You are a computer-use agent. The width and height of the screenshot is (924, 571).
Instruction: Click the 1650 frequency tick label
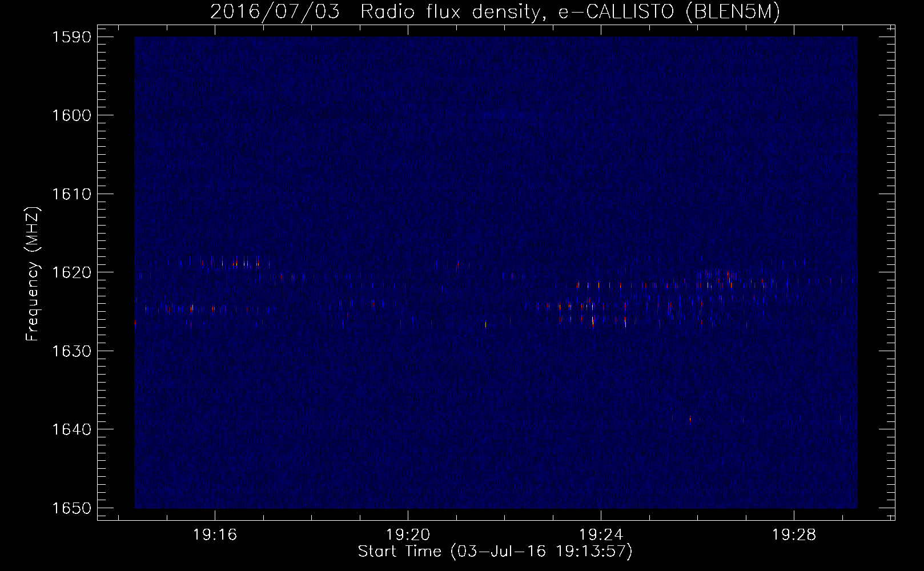[71, 508]
